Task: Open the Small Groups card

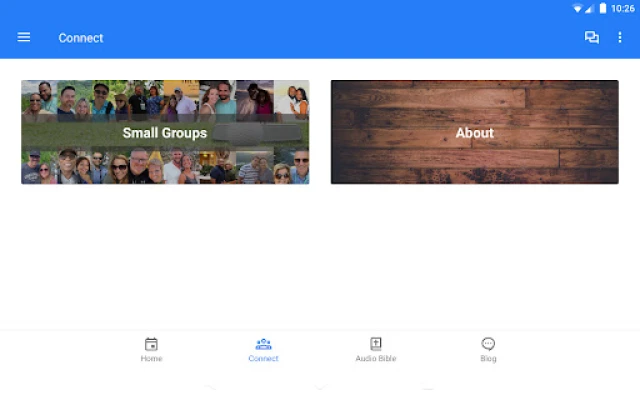Action: point(165,132)
